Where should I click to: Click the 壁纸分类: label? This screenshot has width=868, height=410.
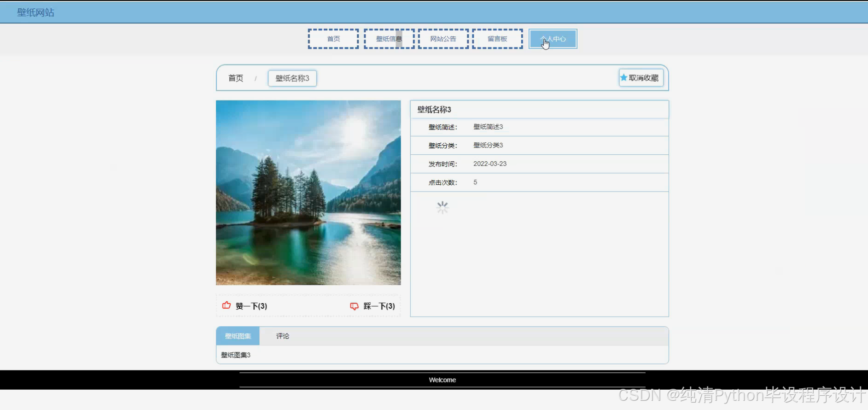[x=443, y=146]
